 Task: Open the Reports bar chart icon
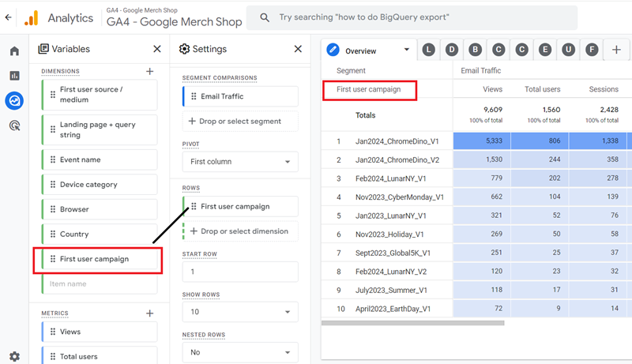click(x=14, y=76)
